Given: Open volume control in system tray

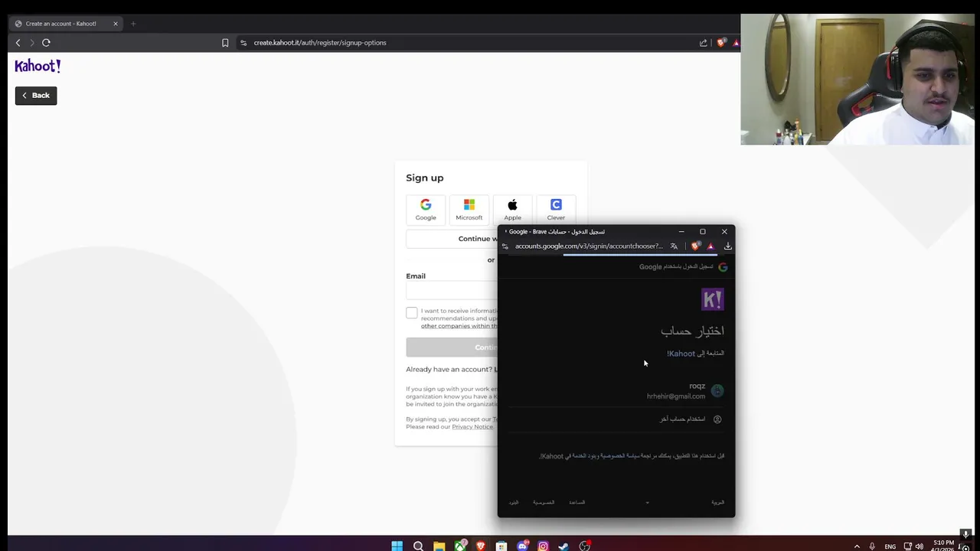Looking at the screenshot, I should (x=919, y=546).
